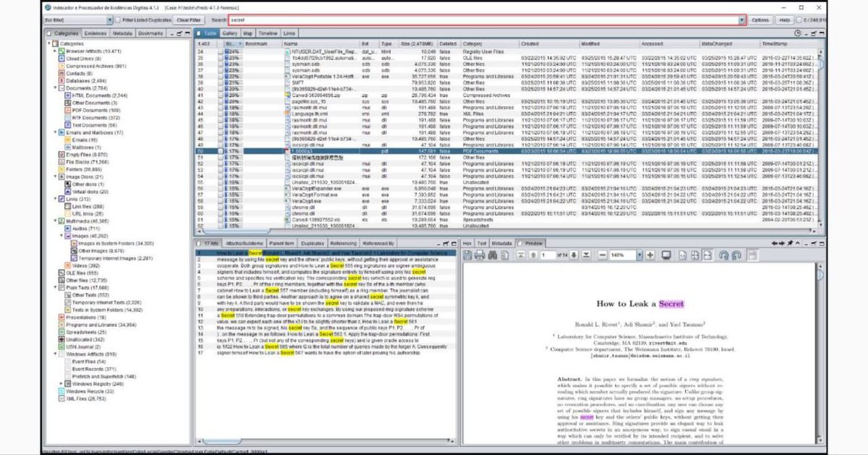Image resolution: width=868 pixels, height=455 pixels.
Task: Click the page number field in preview
Action: (548, 255)
